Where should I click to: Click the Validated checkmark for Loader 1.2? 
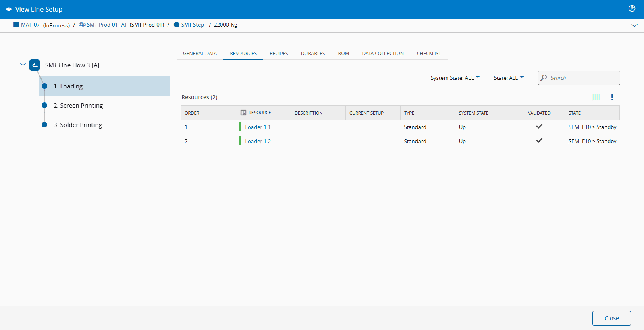539,141
